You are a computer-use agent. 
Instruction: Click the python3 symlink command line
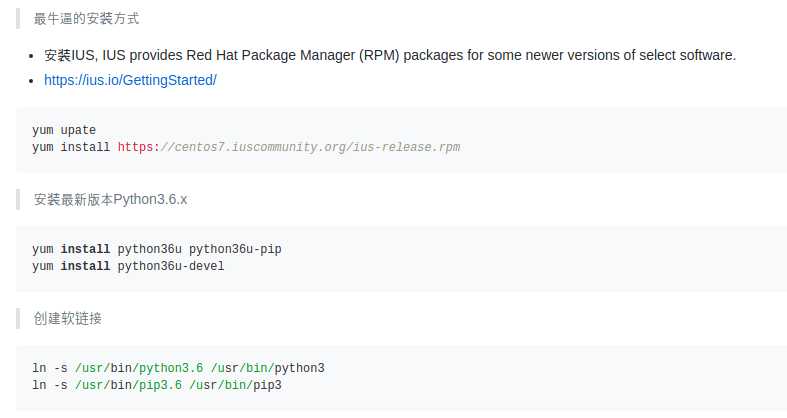pyautogui.click(x=178, y=368)
